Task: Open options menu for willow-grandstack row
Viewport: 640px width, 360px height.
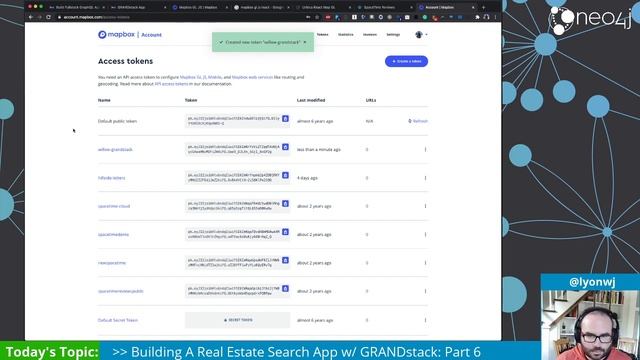Action: pyautogui.click(x=425, y=149)
